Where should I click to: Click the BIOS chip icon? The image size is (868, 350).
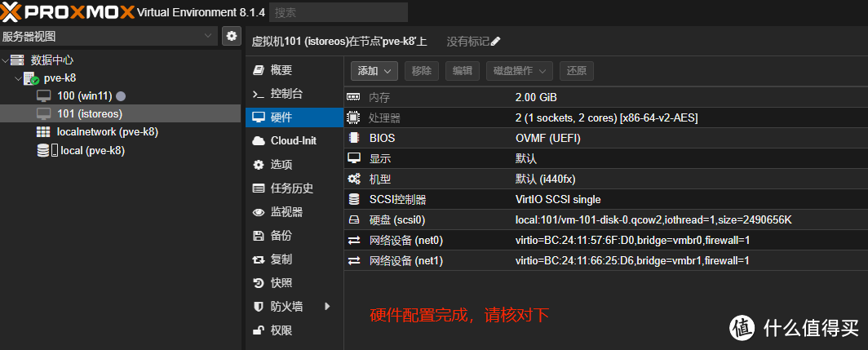click(x=354, y=139)
